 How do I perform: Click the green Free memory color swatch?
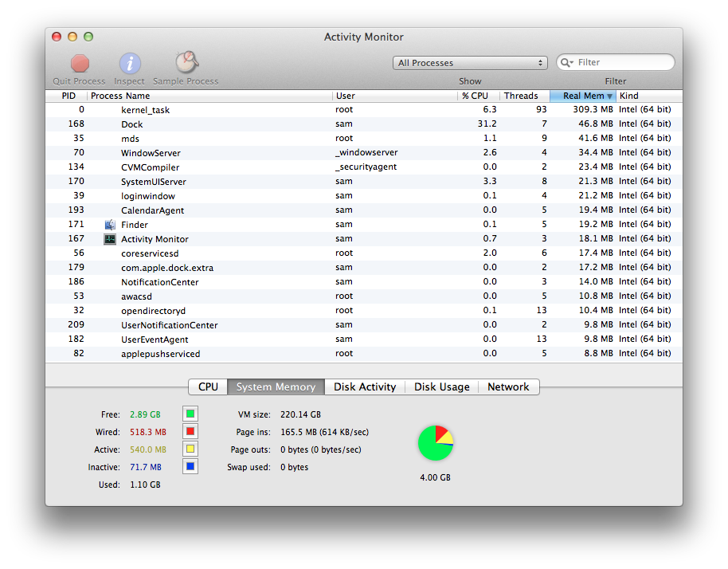190,414
